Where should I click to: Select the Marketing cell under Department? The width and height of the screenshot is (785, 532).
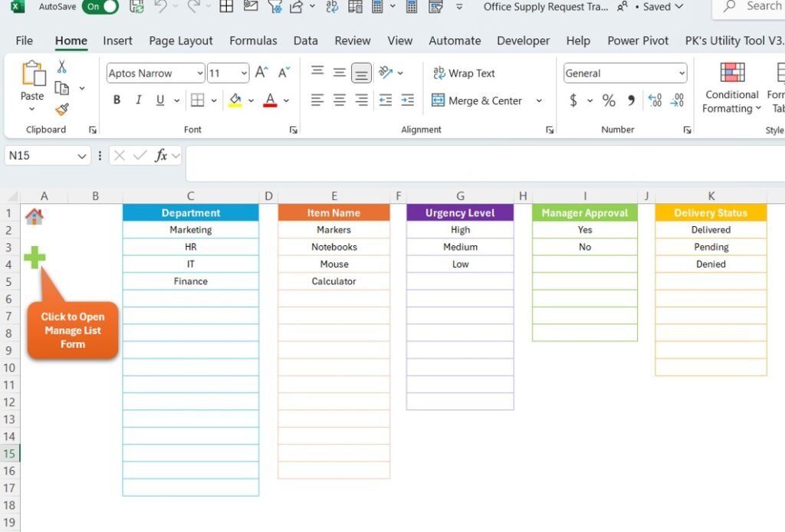pyautogui.click(x=190, y=229)
